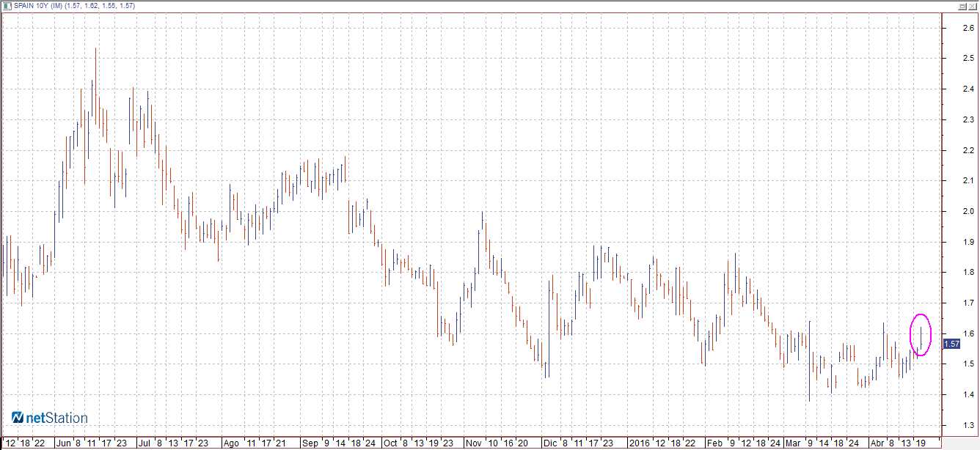Image resolution: width=980 pixels, height=450 pixels.
Task: Click the 2.5 price axis label
Action: pyautogui.click(x=968, y=58)
